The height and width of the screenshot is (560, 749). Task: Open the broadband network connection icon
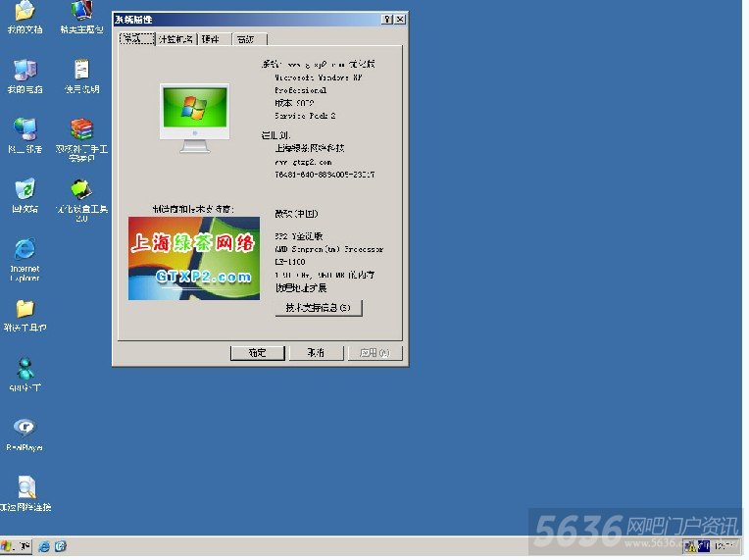click(25, 494)
